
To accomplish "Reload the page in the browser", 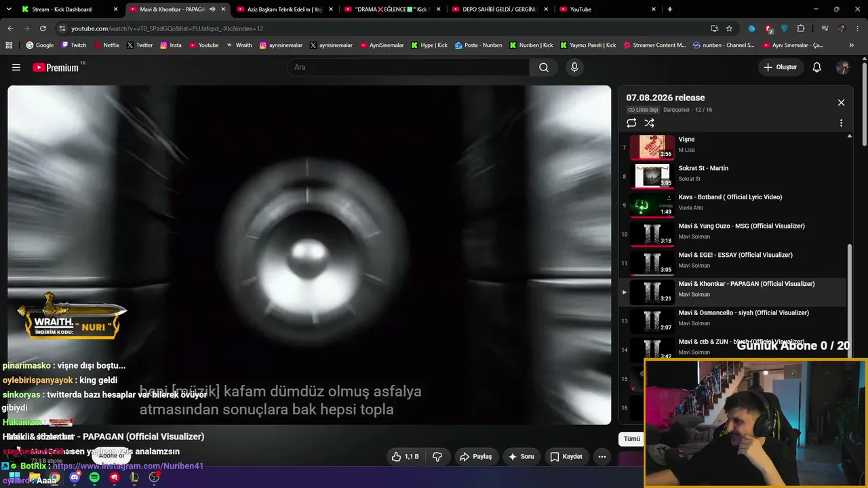I will tap(43, 28).
